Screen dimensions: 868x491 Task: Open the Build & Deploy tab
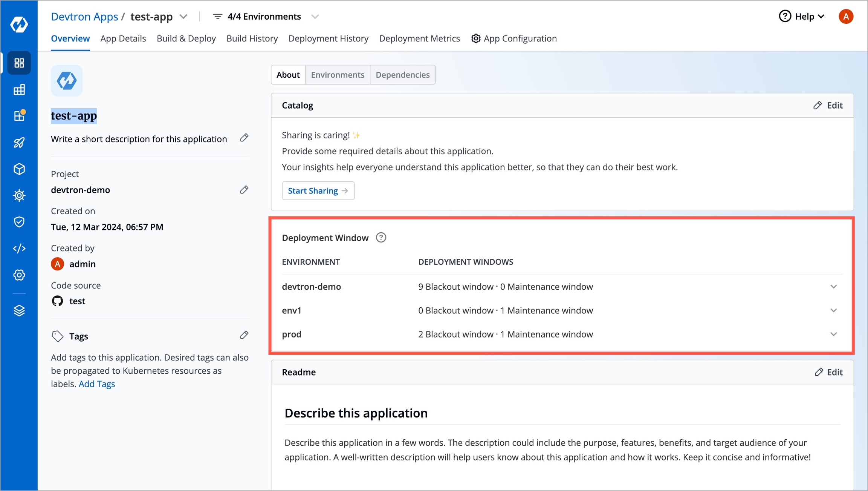[x=186, y=38]
